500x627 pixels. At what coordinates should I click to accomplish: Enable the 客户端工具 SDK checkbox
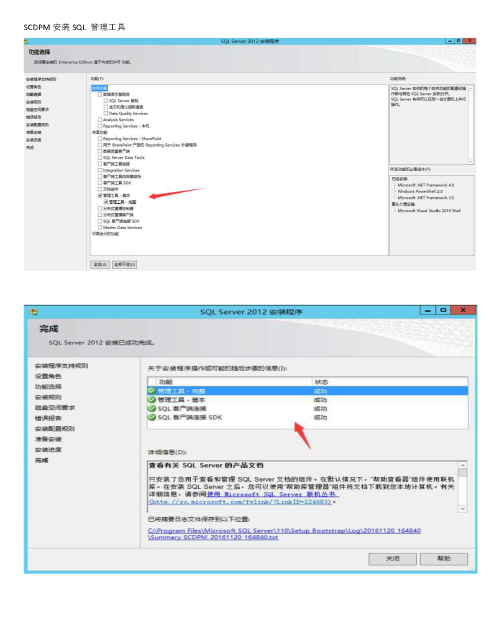click(x=100, y=183)
